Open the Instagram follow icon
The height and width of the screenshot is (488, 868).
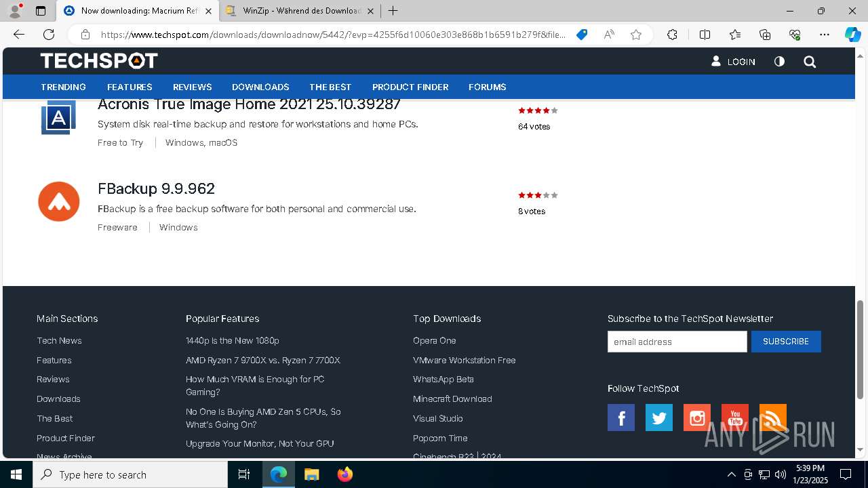[697, 418]
